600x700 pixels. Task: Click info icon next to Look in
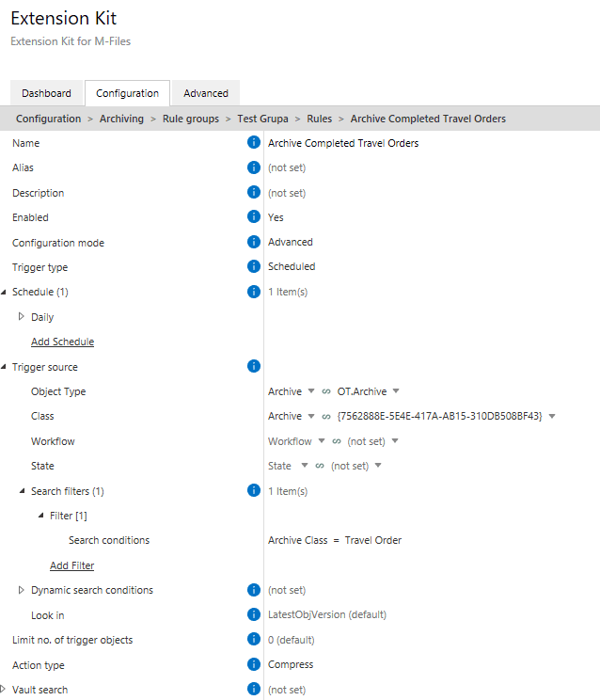click(x=253, y=614)
